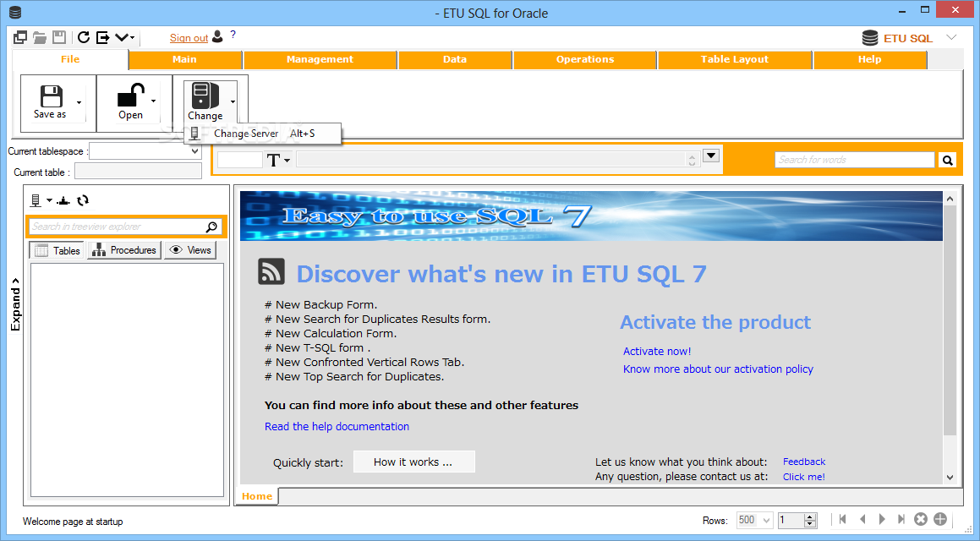The width and height of the screenshot is (980, 541).
Task: Open the Operations ribbon tab
Action: [585, 59]
